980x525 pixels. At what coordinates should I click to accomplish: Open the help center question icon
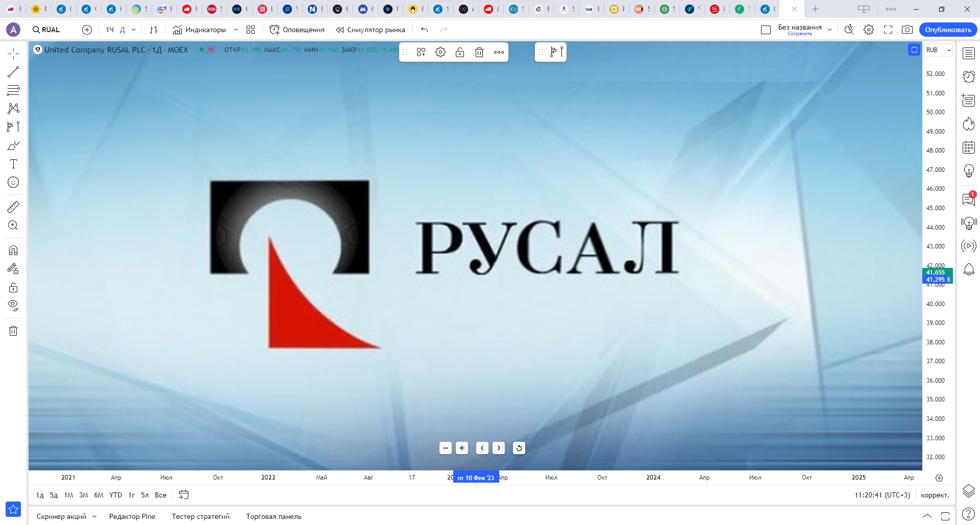point(969,514)
